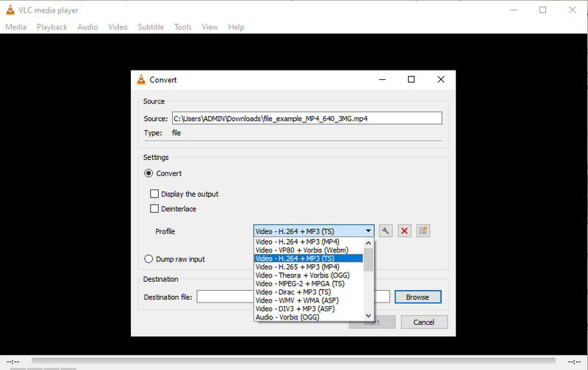Enable Display the output checkbox
The height and width of the screenshot is (370, 588).
point(154,194)
